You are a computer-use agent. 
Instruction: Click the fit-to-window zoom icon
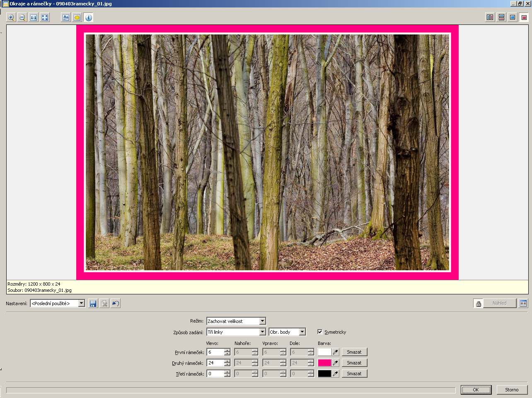coord(45,17)
